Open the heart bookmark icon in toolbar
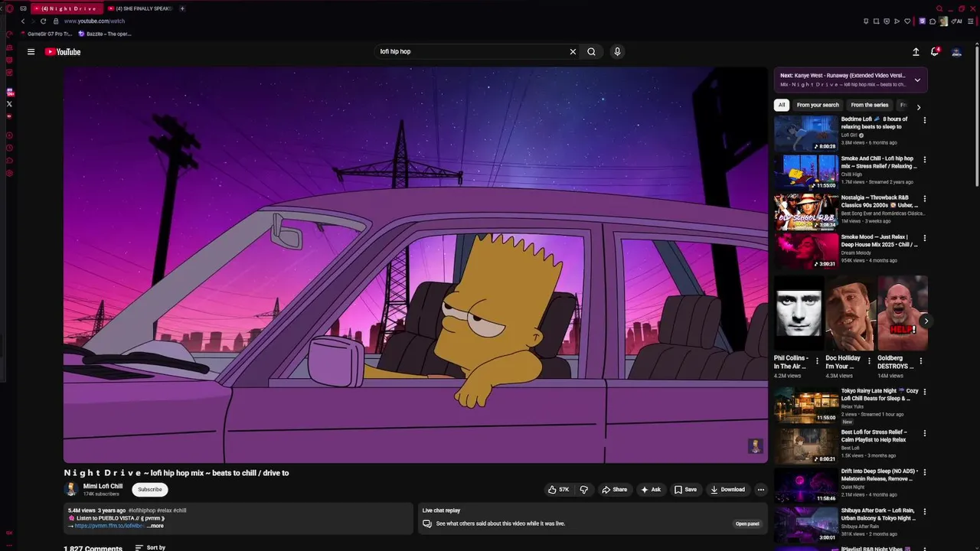The width and height of the screenshot is (980, 551). [x=907, y=21]
